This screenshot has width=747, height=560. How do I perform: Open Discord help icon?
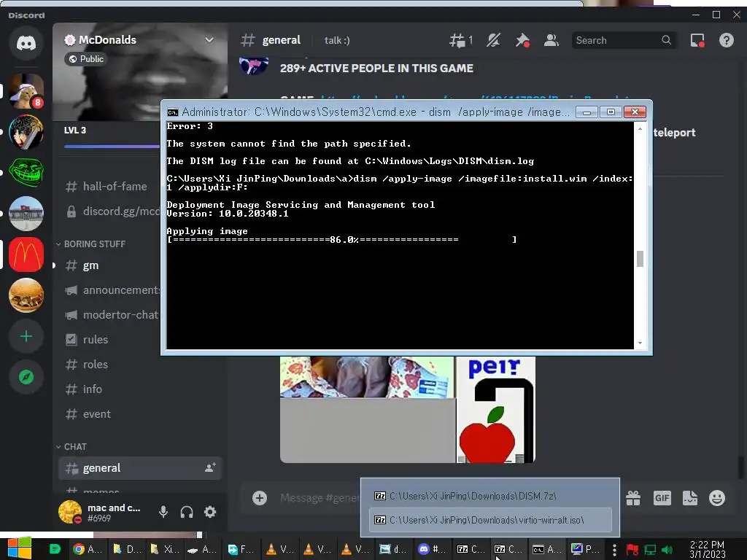click(x=726, y=41)
